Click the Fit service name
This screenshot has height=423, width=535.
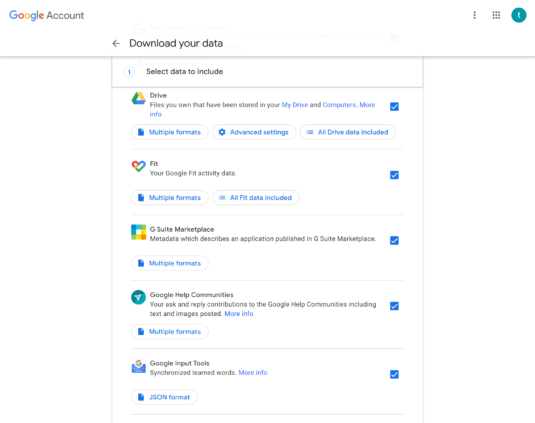[x=154, y=163]
